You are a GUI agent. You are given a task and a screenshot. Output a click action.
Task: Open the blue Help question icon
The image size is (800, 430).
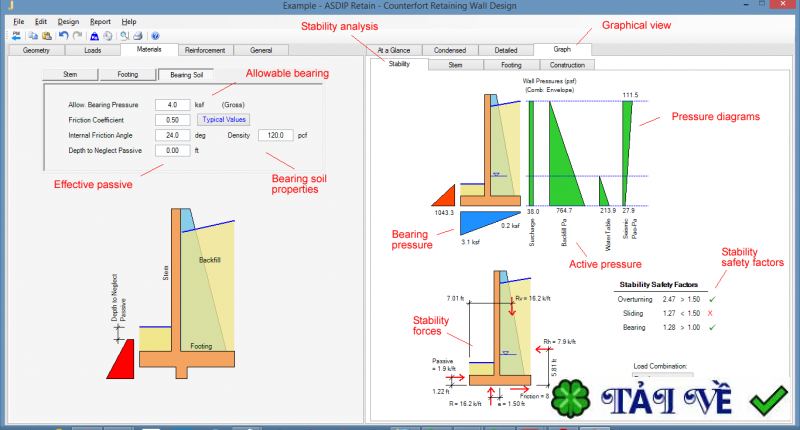point(155,36)
